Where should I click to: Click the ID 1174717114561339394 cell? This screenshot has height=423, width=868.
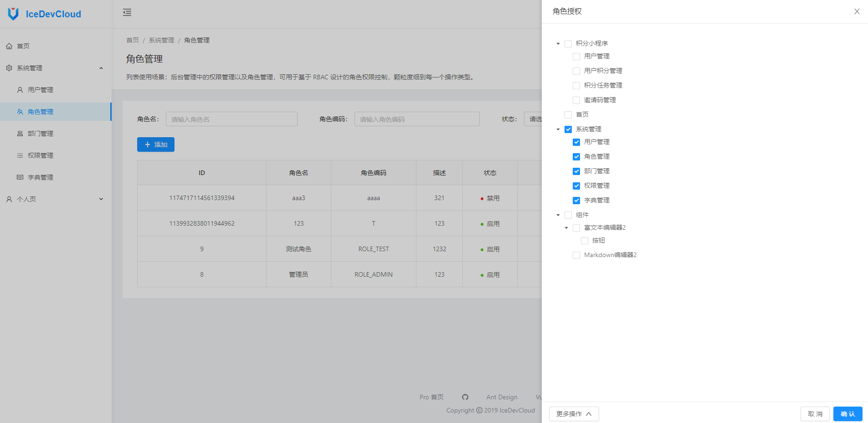pos(202,198)
